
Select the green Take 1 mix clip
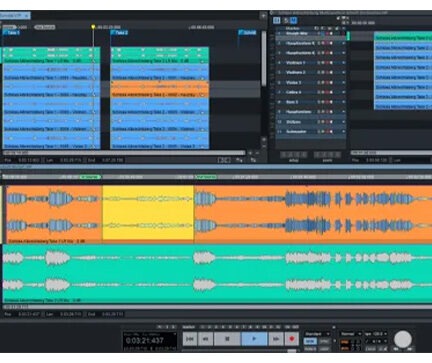tap(51, 55)
